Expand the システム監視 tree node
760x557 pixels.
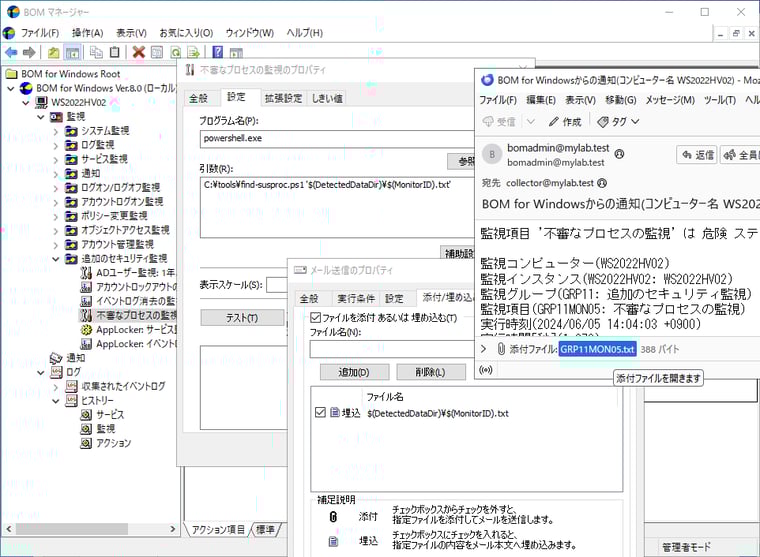pyautogui.click(x=56, y=131)
